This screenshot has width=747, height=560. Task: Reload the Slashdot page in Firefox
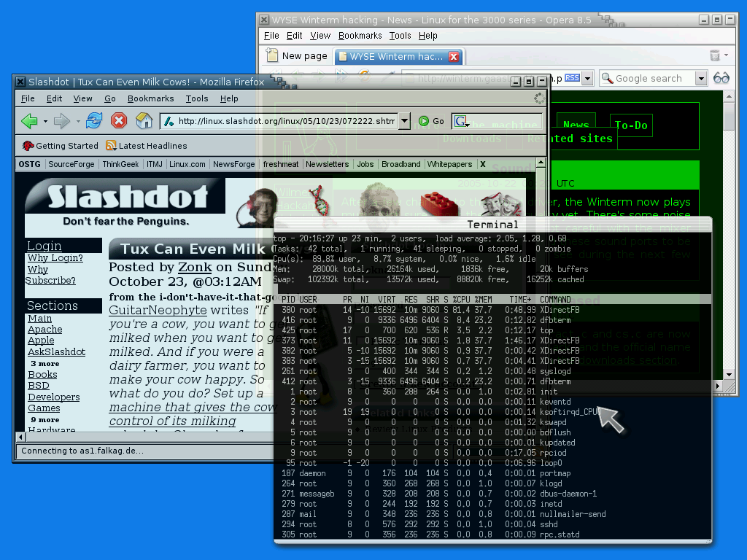pos(94,120)
